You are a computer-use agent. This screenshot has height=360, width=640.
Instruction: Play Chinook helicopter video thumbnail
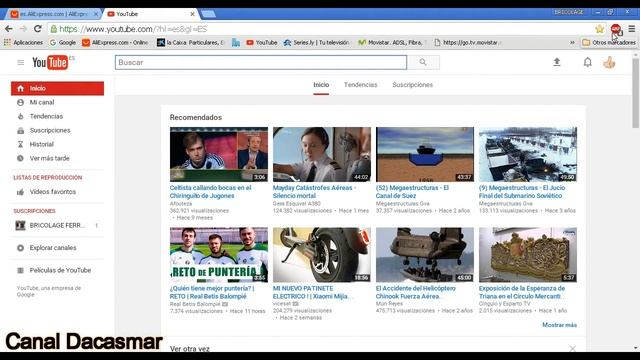tap(425, 255)
